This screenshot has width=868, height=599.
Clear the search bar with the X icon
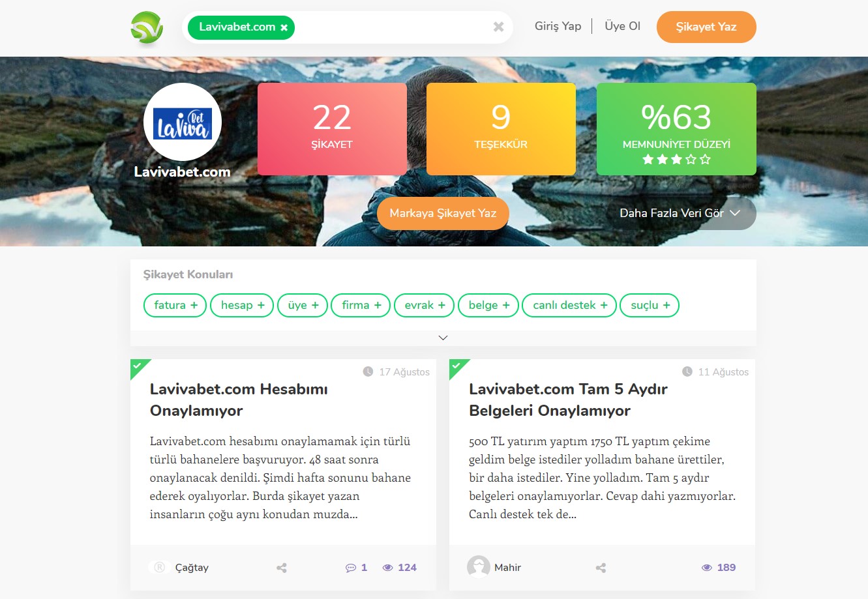(498, 27)
